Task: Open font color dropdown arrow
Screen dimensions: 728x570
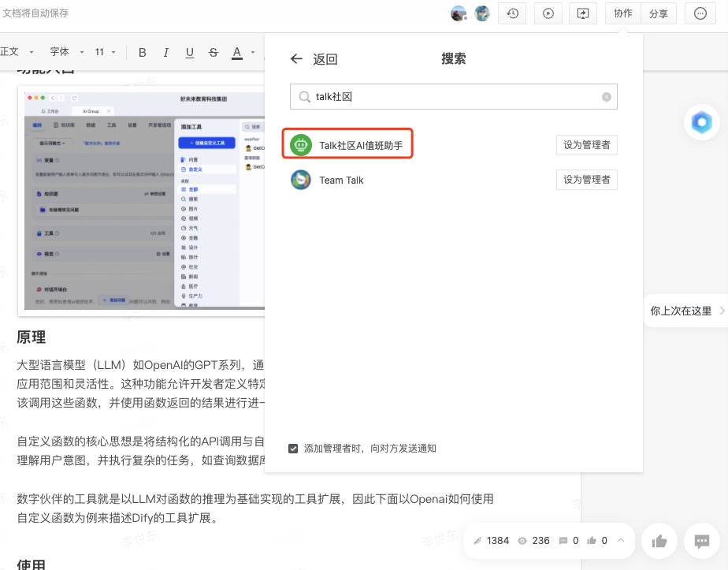Action: tap(253, 52)
